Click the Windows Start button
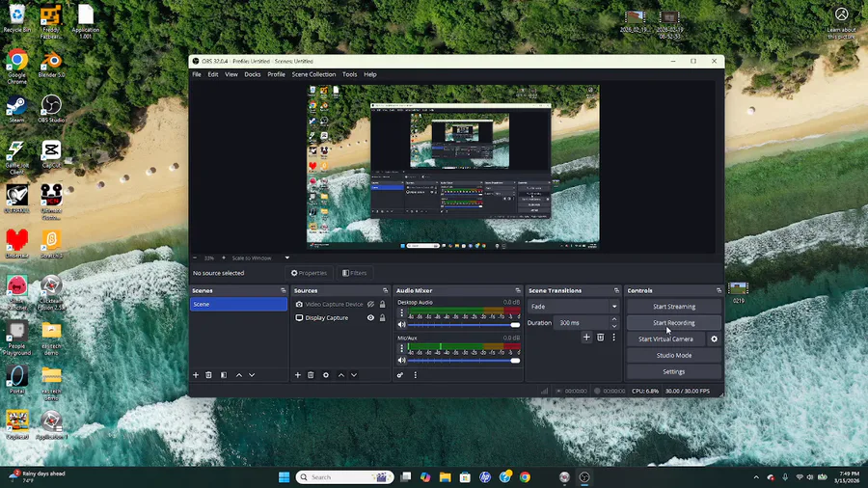The width and height of the screenshot is (868, 488). (x=284, y=477)
